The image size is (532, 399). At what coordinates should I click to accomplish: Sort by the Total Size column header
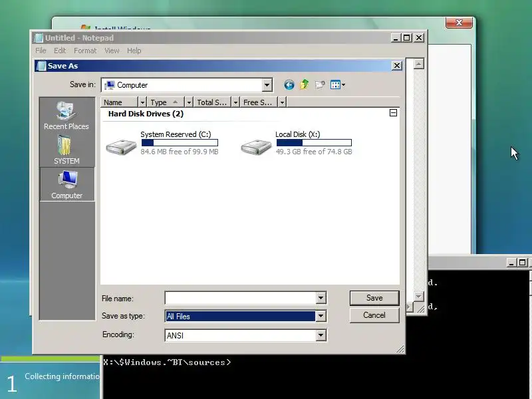pyautogui.click(x=212, y=102)
